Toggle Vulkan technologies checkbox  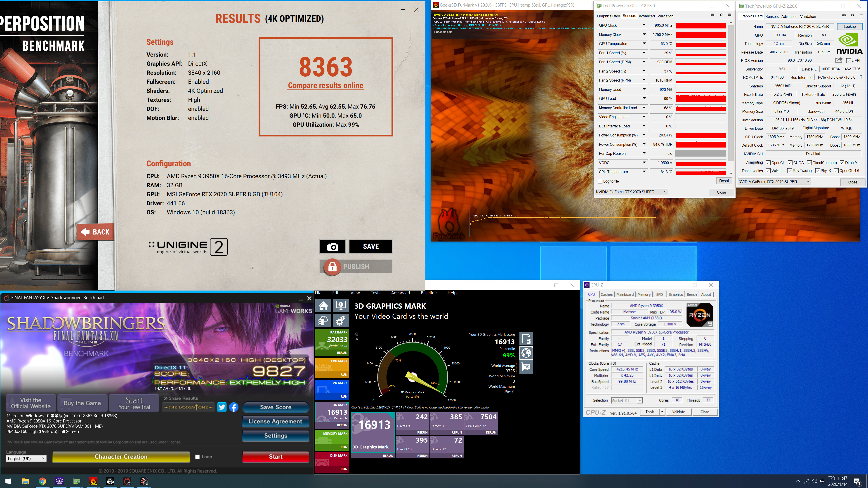pyautogui.click(x=768, y=171)
